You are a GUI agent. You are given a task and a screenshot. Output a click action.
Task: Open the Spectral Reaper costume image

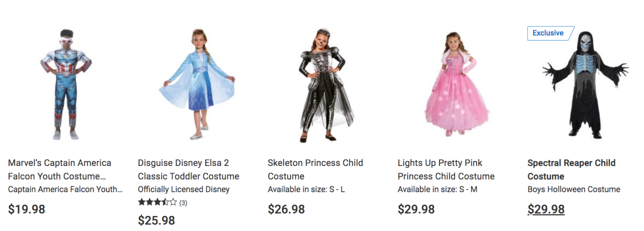coord(586,84)
